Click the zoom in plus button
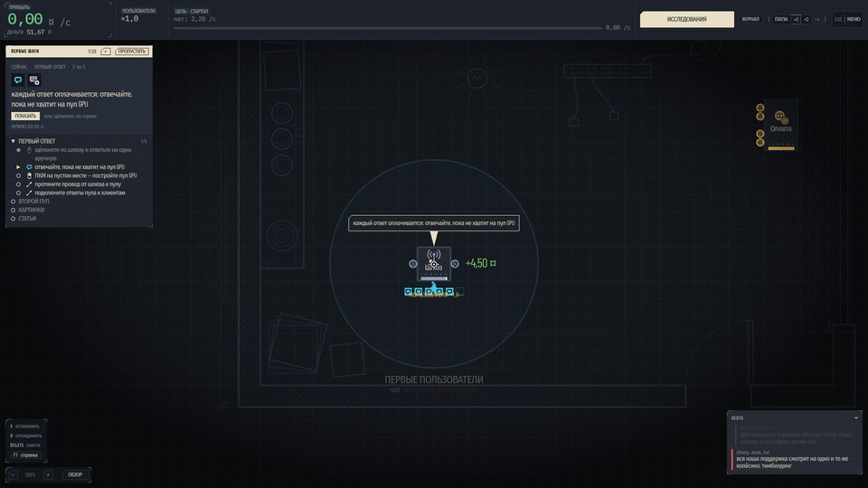This screenshot has height=488, width=868. 48,474
